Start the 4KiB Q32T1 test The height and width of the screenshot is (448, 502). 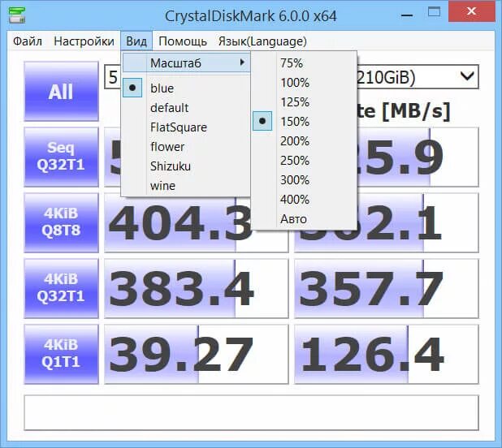[x=61, y=288]
